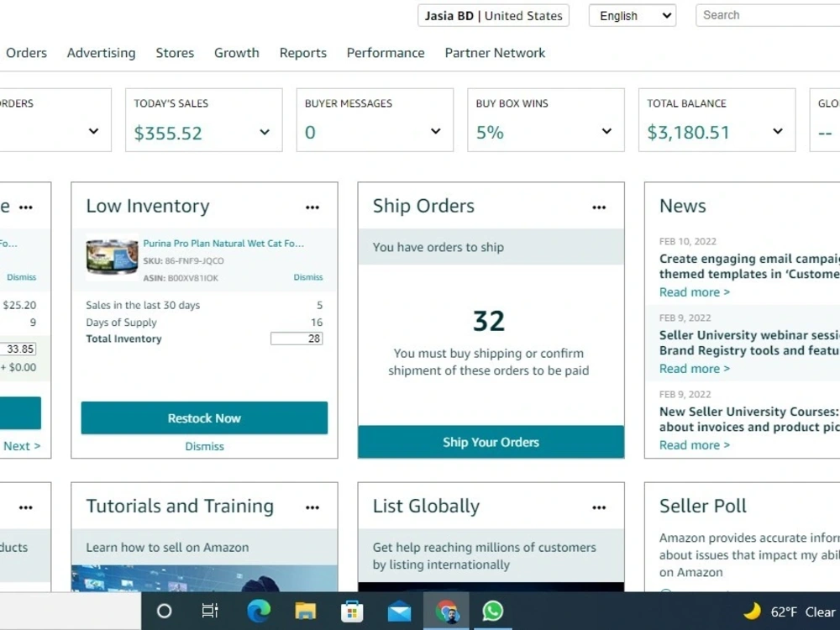Screen dimensions: 840x630
Task: Open Ship Orders card options menu
Action: pyautogui.click(x=599, y=207)
